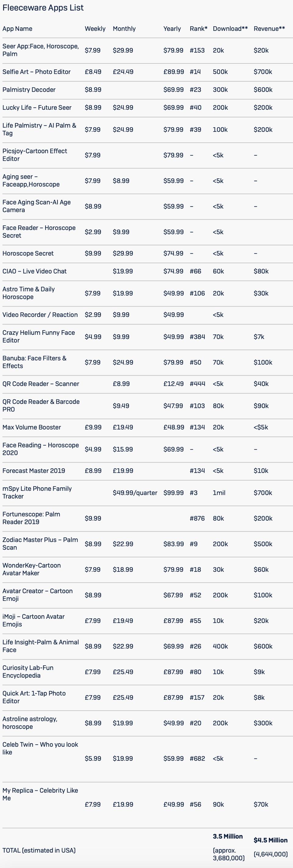Click Forecast Master 2019 app name
Viewport: 293px width, 868px height.
pyautogui.click(x=34, y=471)
